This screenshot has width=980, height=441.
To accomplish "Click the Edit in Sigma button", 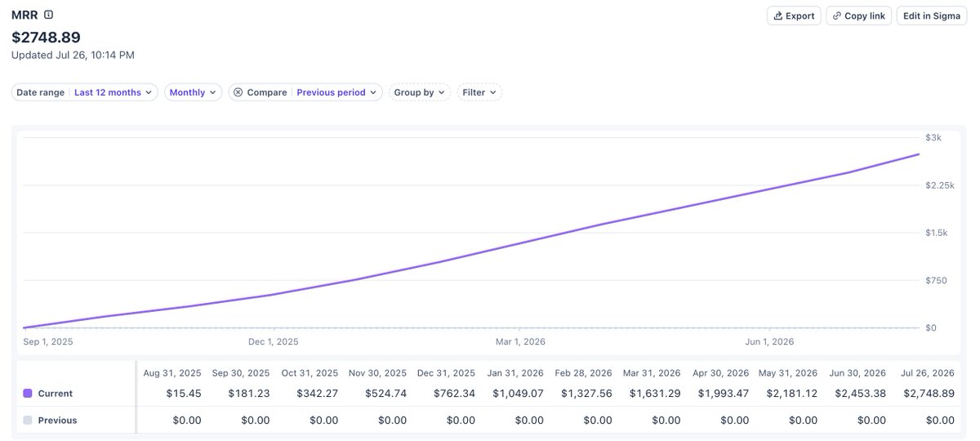I will (x=932, y=16).
